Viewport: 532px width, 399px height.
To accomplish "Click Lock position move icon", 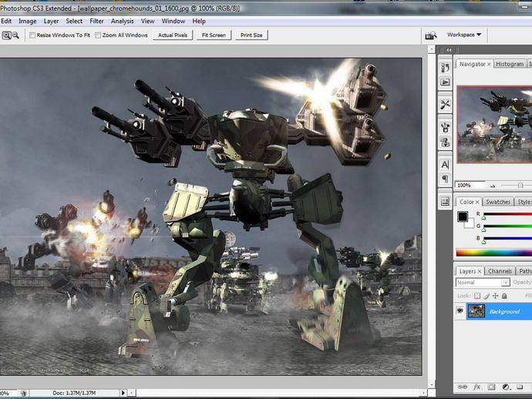I will tap(495, 296).
